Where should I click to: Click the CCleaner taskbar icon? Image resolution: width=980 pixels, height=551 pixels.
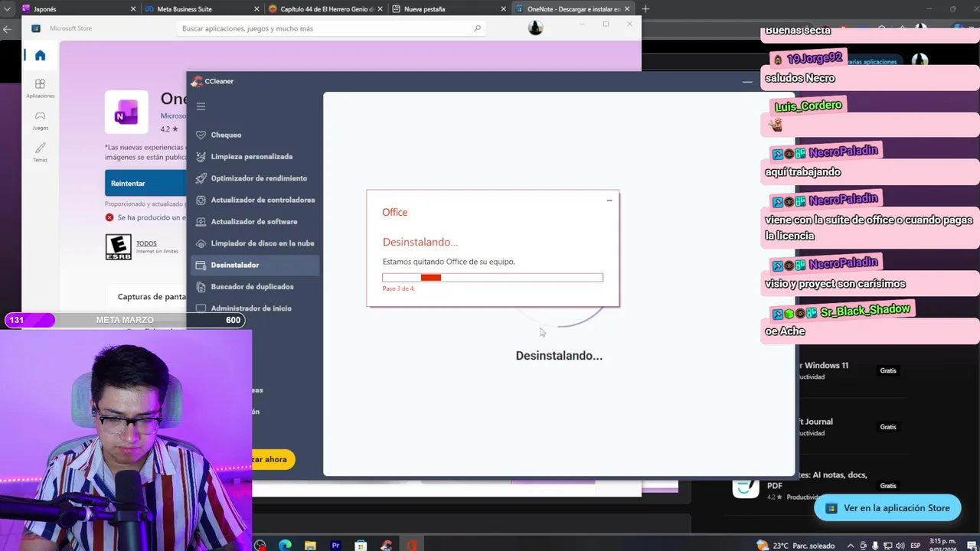pos(386,545)
